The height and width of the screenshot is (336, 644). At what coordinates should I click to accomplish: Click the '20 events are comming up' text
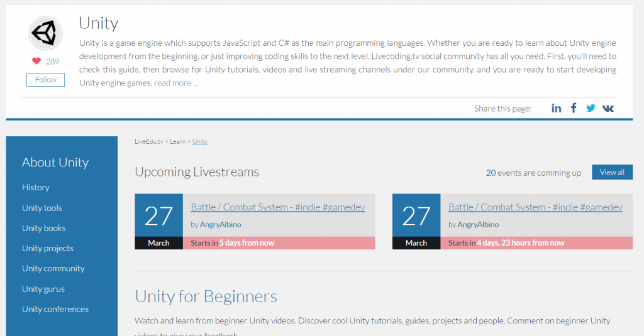pyautogui.click(x=533, y=173)
